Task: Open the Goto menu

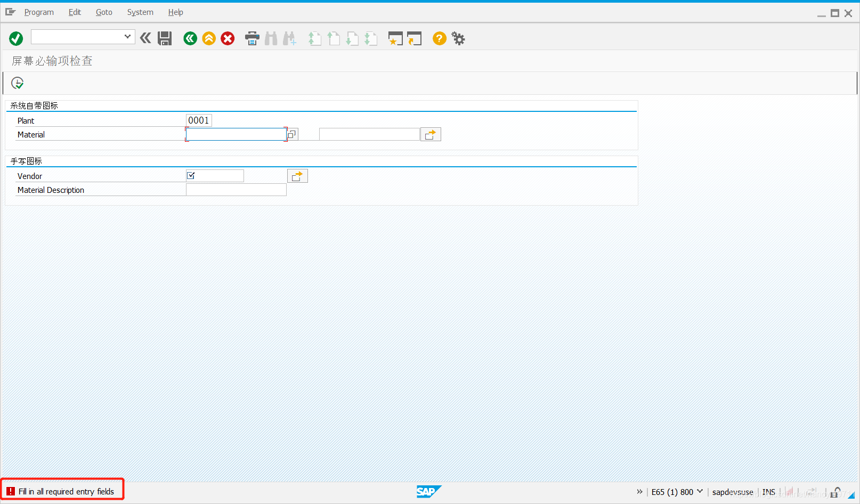Action: [104, 12]
